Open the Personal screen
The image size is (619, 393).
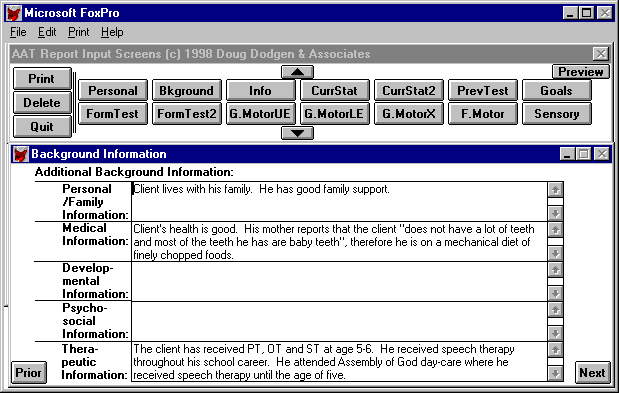(x=113, y=90)
